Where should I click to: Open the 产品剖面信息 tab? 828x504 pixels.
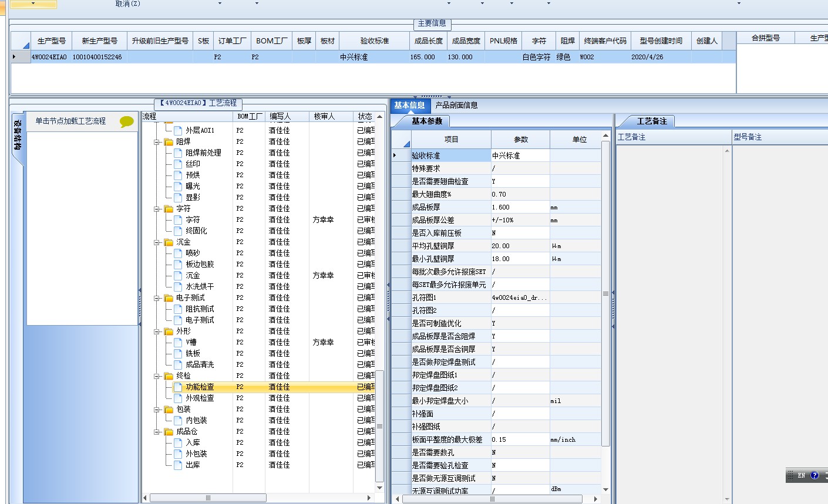point(456,106)
